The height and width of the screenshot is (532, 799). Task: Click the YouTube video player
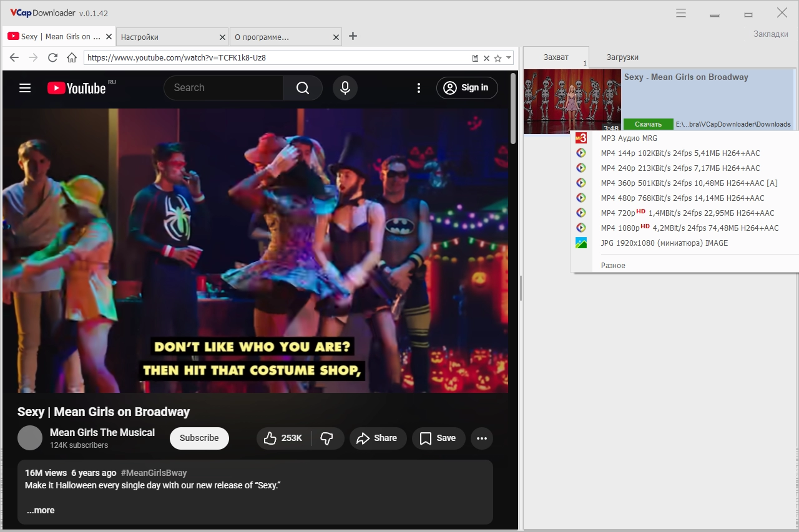click(x=255, y=251)
